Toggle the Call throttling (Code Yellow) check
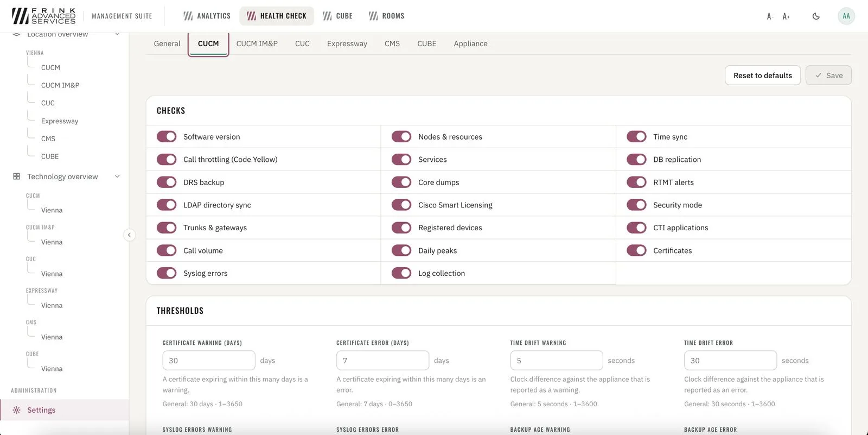The height and width of the screenshot is (435, 868). point(167,159)
